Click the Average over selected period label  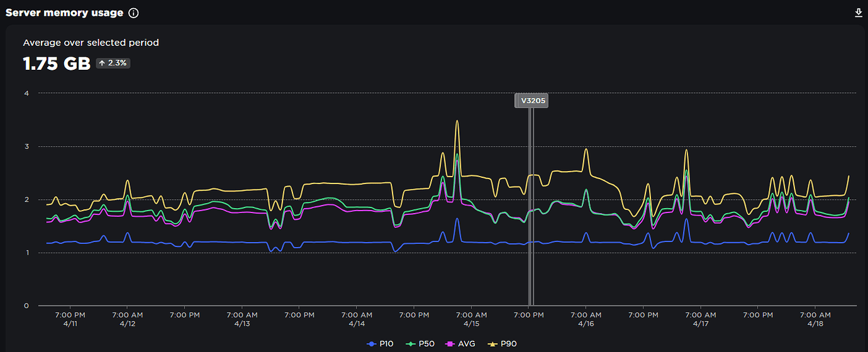[91, 43]
